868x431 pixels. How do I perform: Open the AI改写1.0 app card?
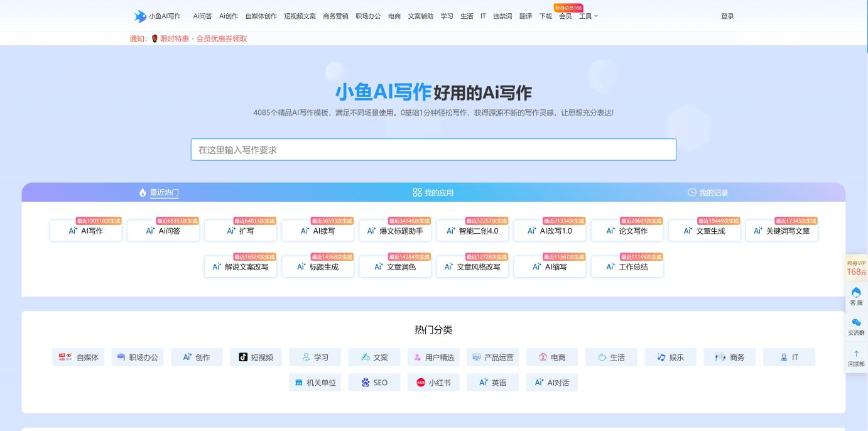[x=550, y=231]
